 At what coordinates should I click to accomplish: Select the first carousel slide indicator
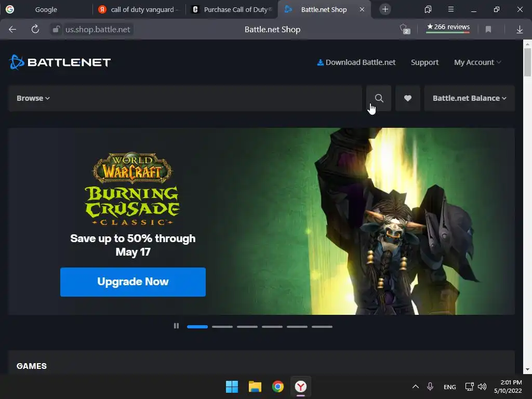197,327
